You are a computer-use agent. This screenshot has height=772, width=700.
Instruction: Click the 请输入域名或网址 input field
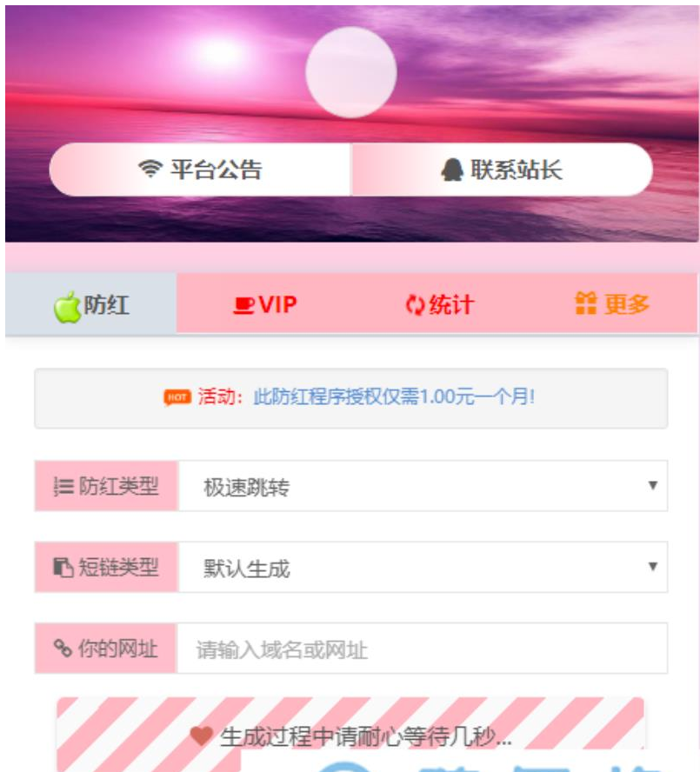422,648
